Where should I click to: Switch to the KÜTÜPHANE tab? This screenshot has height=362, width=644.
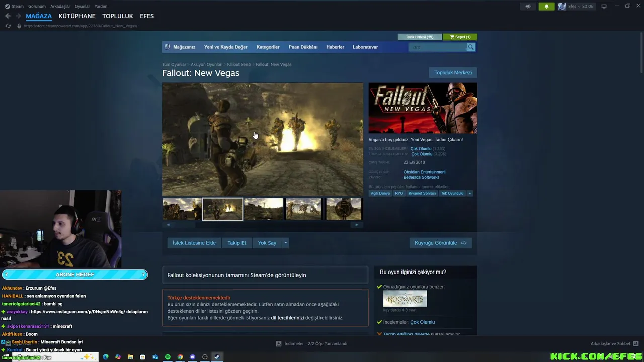tap(77, 16)
